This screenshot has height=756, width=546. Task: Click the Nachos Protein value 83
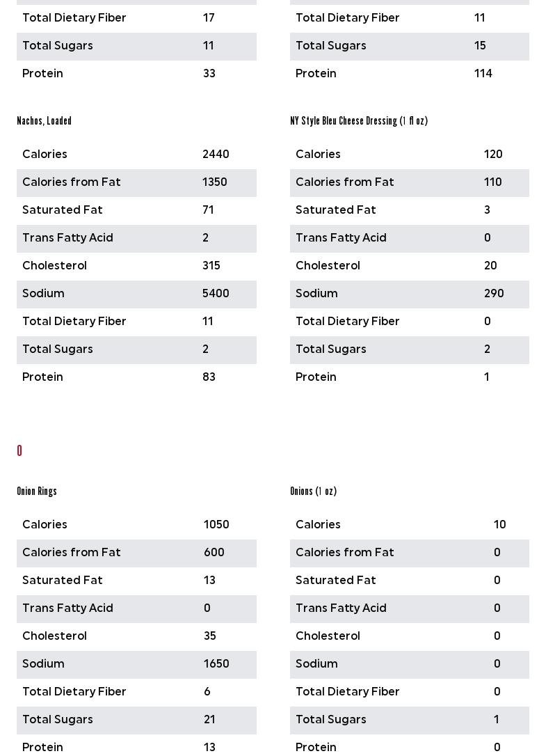(x=209, y=377)
